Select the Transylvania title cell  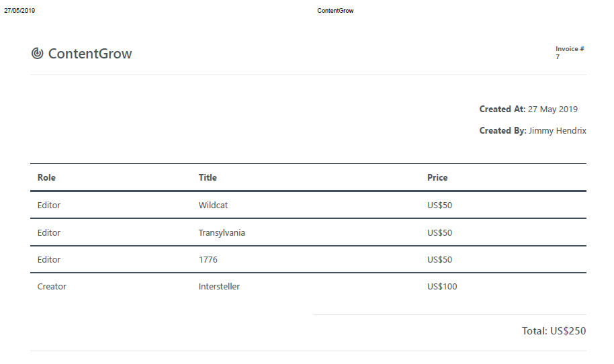point(222,233)
